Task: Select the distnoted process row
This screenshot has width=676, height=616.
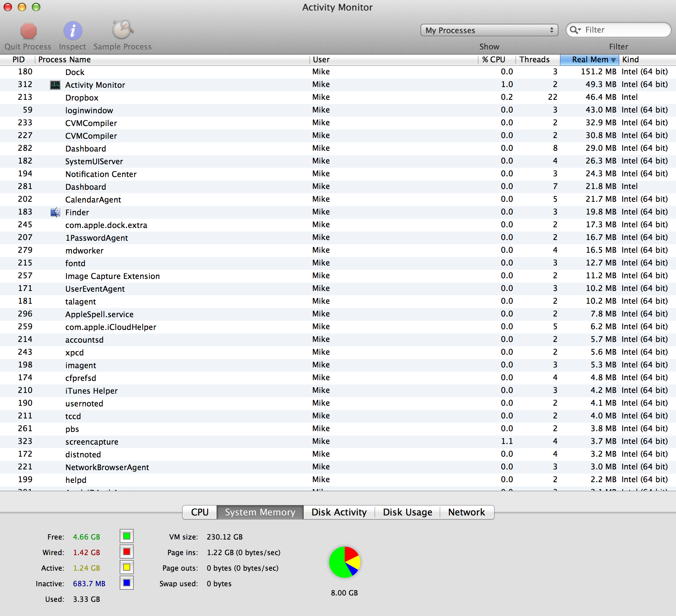Action: [338, 455]
